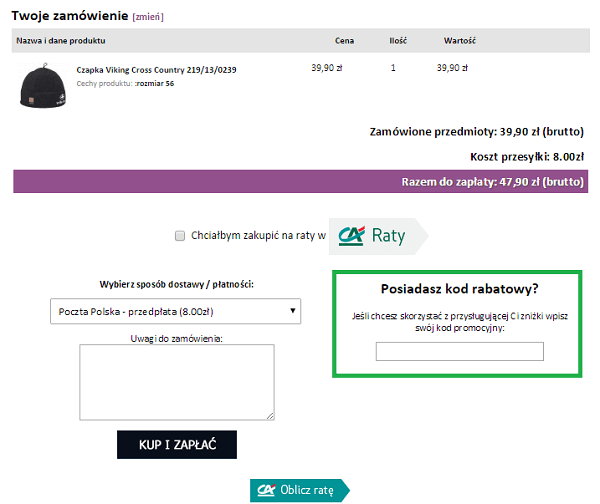Click the promo code input field
This screenshot has width=600, height=504.
point(459,351)
